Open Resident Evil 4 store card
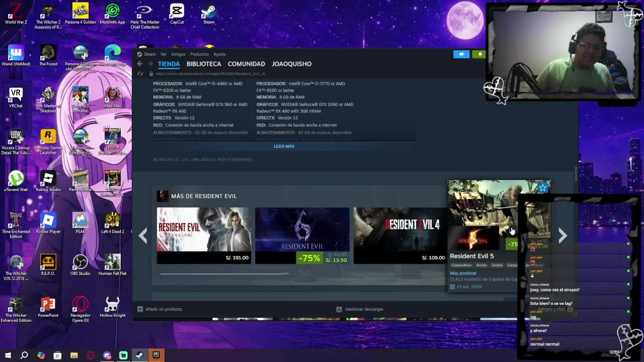Screen dimensions: 644x362 point(400,235)
